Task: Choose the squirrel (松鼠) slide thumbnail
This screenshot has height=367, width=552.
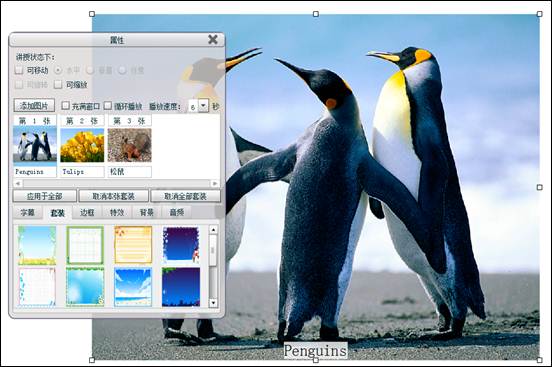Action: [x=130, y=145]
